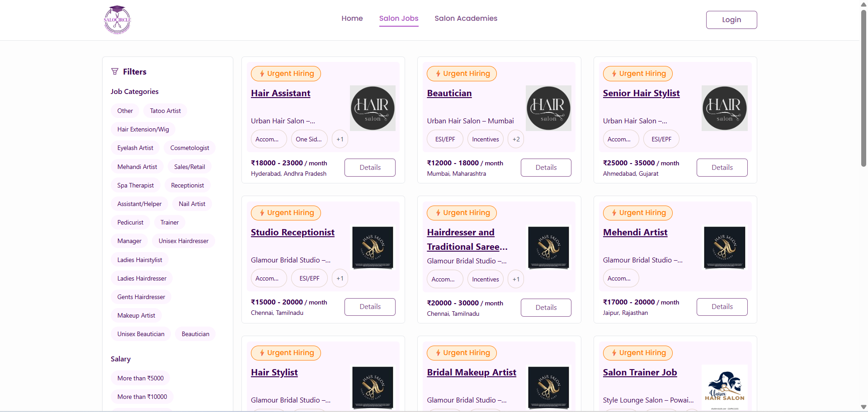Toggle the Ladies Hairstylist filter
This screenshot has height=412, width=868.
click(x=140, y=260)
